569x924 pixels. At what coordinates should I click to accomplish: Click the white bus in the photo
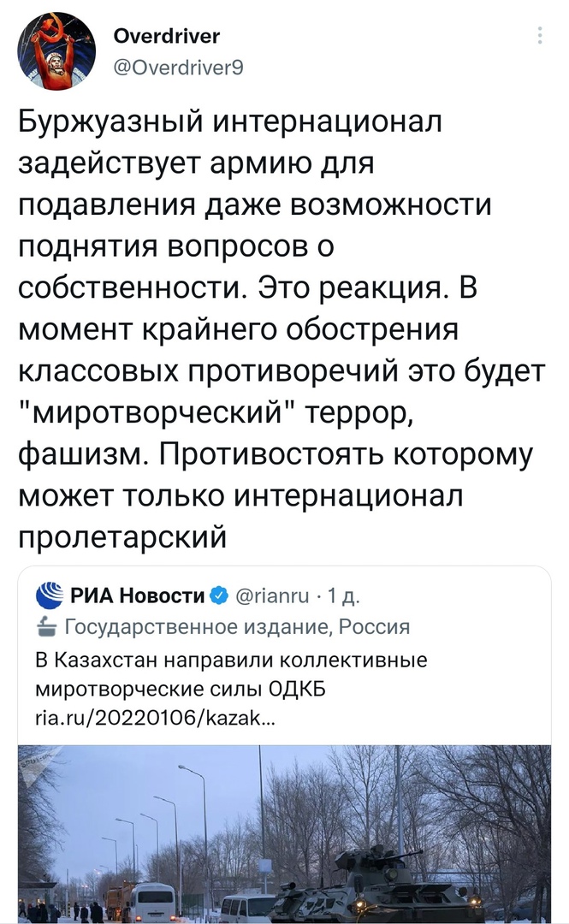pyautogui.click(x=151, y=903)
